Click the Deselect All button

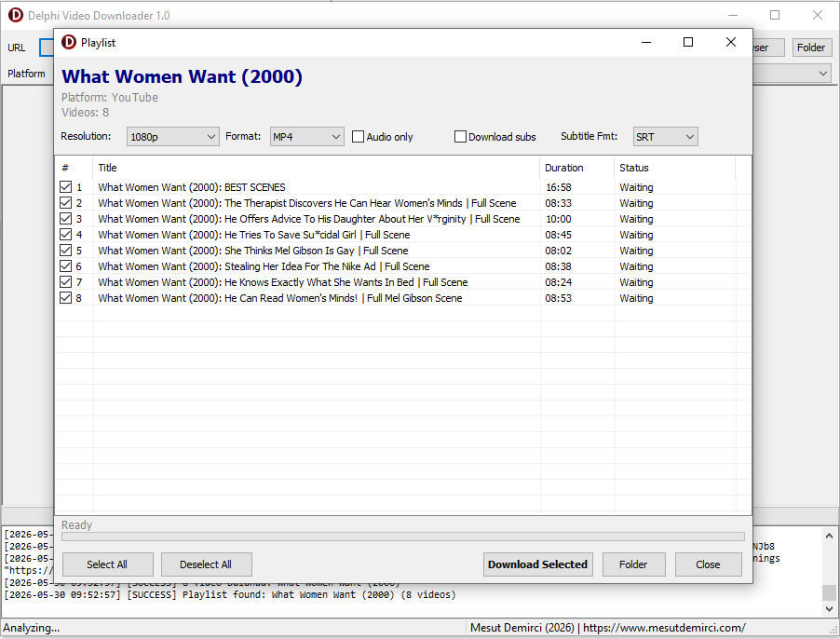206,564
